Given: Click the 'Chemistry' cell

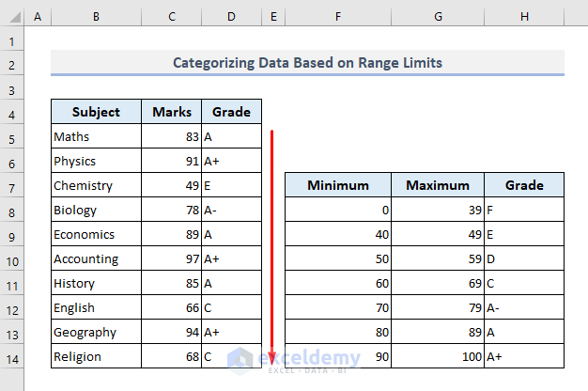Looking at the screenshot, I should click(96, 185).
